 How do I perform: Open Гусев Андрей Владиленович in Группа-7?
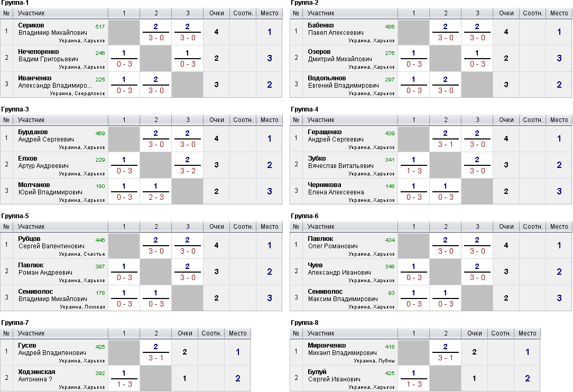[x=52, y=349]
